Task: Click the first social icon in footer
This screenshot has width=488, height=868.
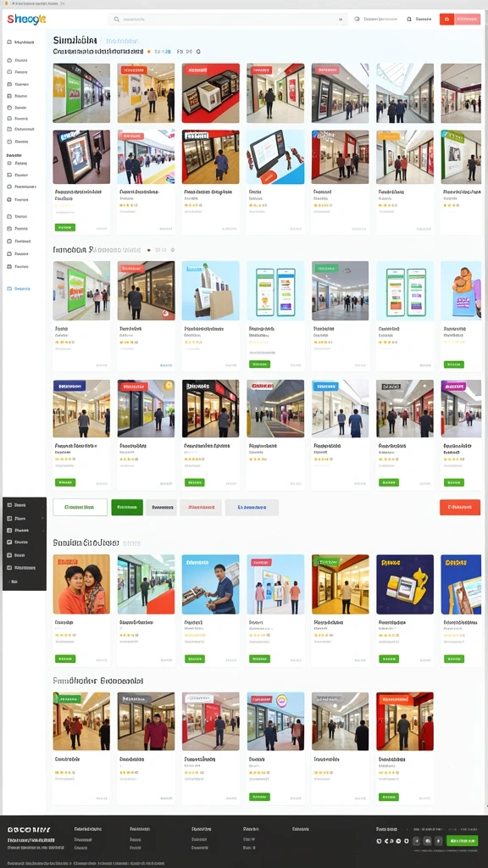Action: pos(379,841)
